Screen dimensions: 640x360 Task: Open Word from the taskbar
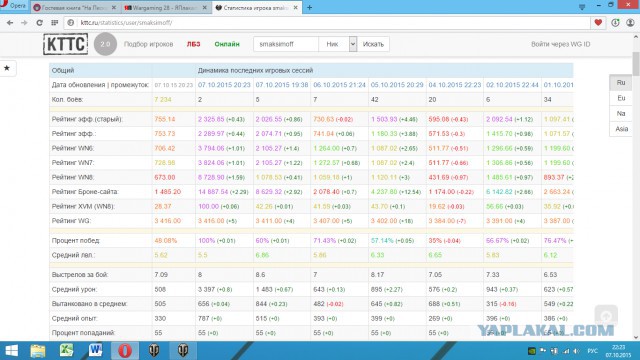point(96,351)
